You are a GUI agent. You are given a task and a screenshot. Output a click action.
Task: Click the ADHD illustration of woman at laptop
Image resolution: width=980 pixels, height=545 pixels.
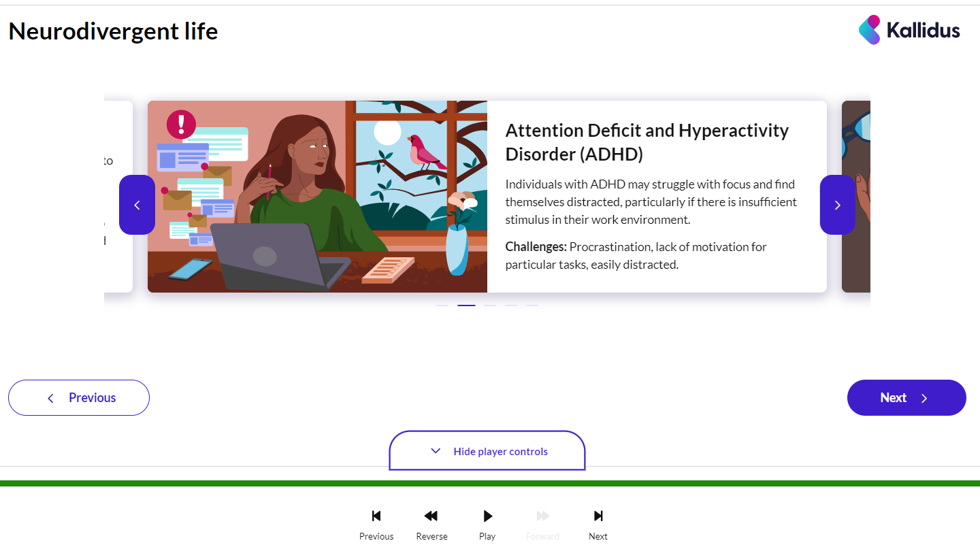(x=317, y=197)
